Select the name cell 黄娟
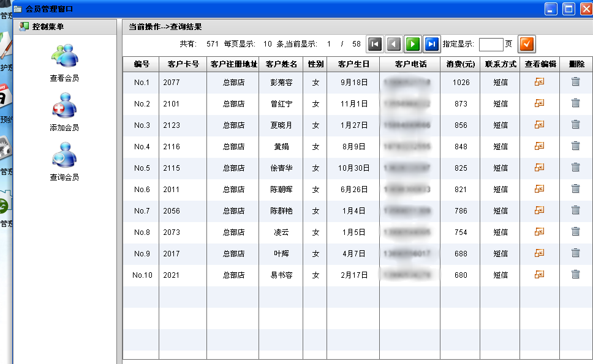 pos(281,147)
